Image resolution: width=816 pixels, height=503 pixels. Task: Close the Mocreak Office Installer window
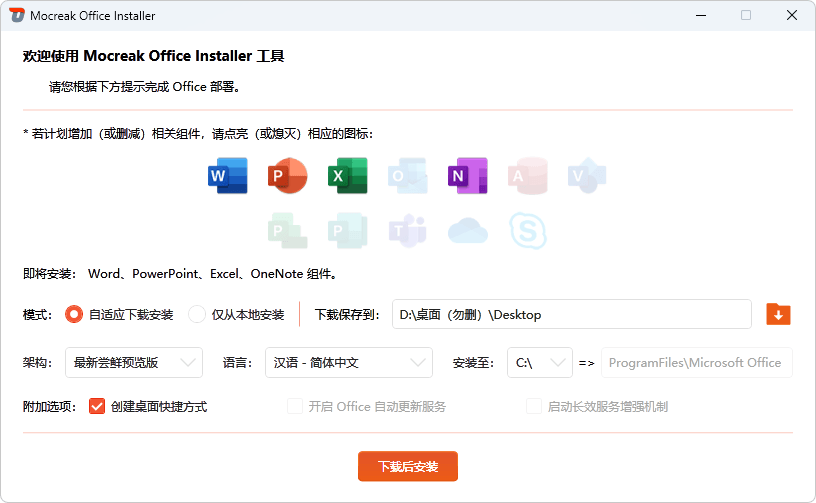pyautogui.click(x=792, y=15)
